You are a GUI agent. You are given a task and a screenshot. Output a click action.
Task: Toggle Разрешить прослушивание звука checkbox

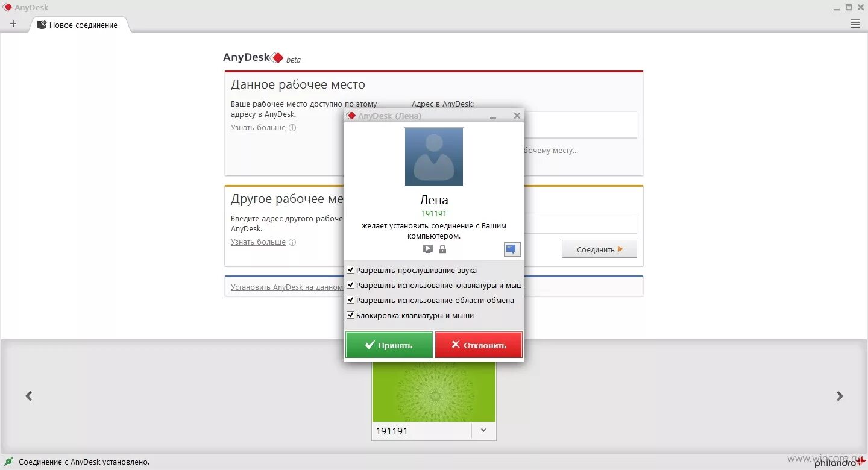351,270
